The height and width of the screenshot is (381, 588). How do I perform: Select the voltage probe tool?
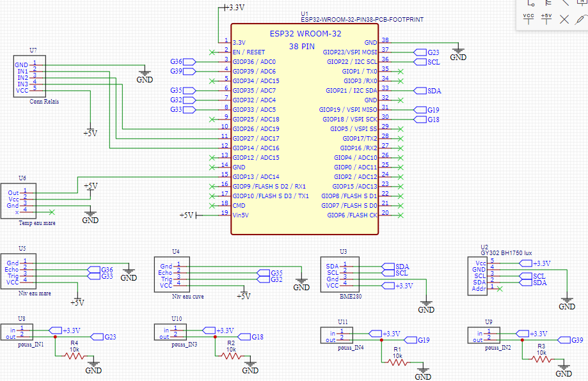tap(581, 19)
